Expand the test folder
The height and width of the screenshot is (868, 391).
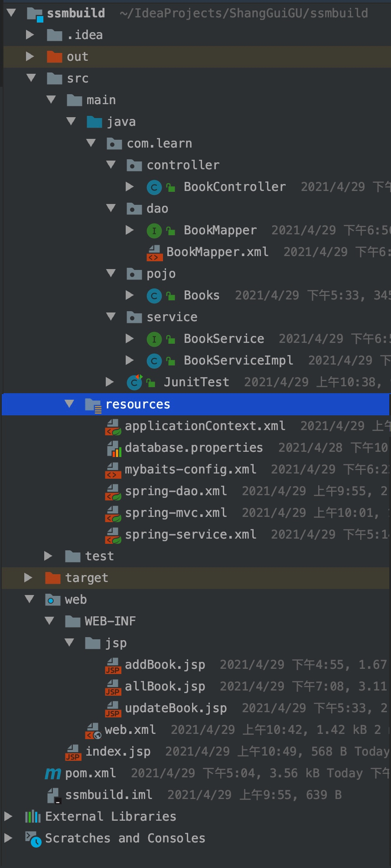[48, 556]
